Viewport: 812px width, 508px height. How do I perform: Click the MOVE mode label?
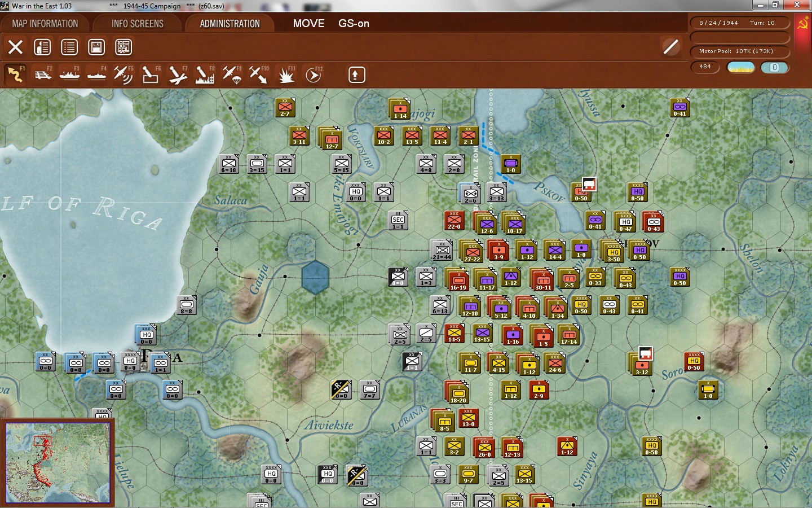308,24
